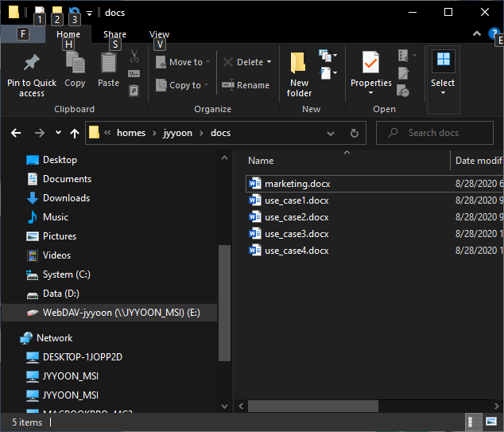Click the Properties checkmark icon

coord(370,62)
